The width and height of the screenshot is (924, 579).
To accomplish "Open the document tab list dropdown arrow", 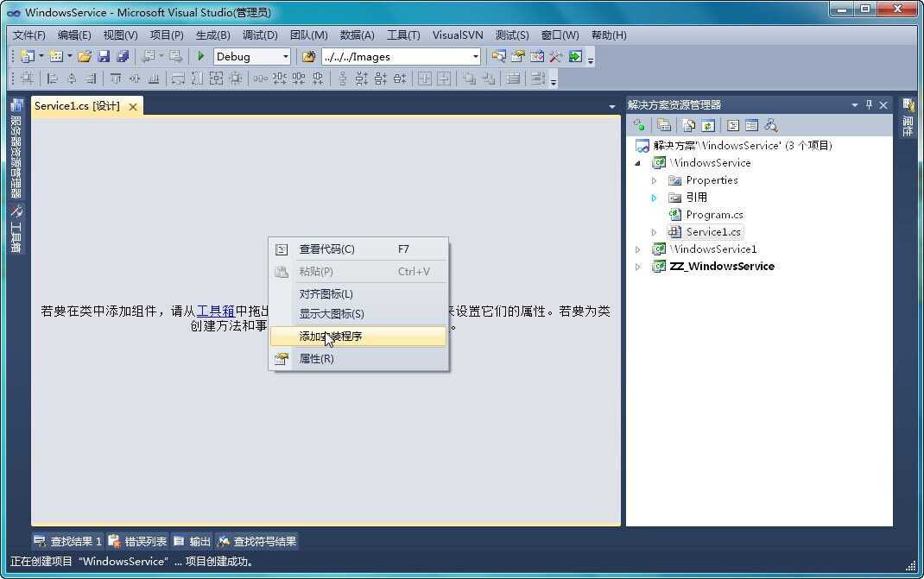I will (x=611, y=107).
